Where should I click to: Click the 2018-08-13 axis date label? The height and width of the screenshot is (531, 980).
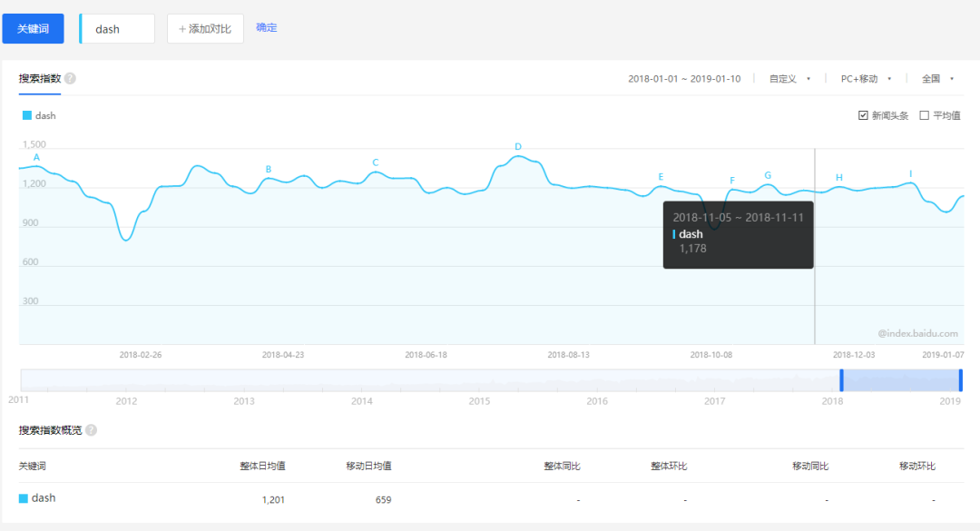click(568, 355)
